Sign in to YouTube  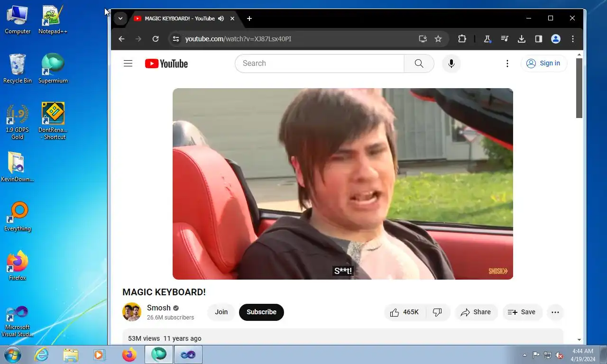[544, 64]
